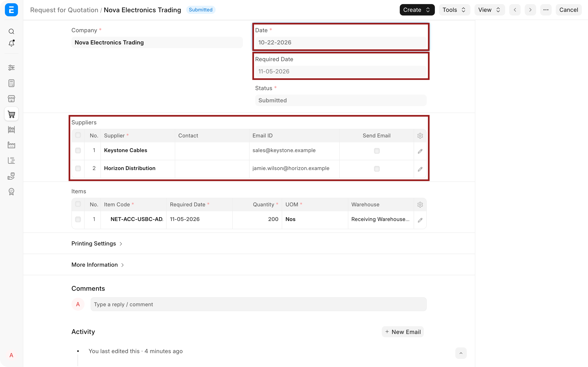Open notifications bell icon
Viewport: 588px width, 367px height.
[11, 43]
